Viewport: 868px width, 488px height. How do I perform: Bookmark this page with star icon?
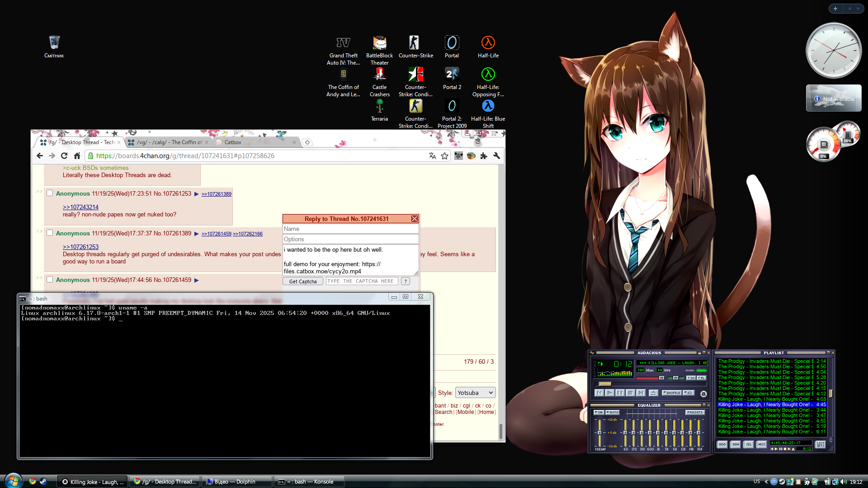pyautogui.click(x=445, y=156)
